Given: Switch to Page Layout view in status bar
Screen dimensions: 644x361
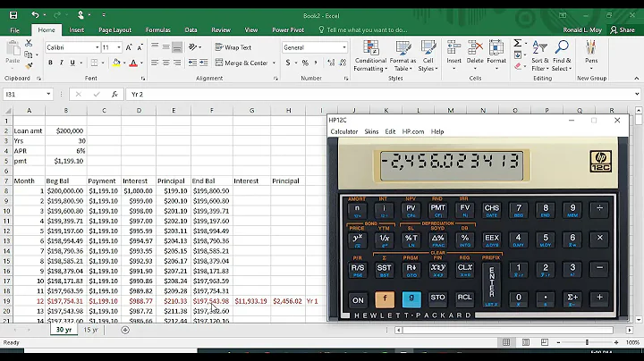Looking at the screenshot, I should [x=525, y=342].
